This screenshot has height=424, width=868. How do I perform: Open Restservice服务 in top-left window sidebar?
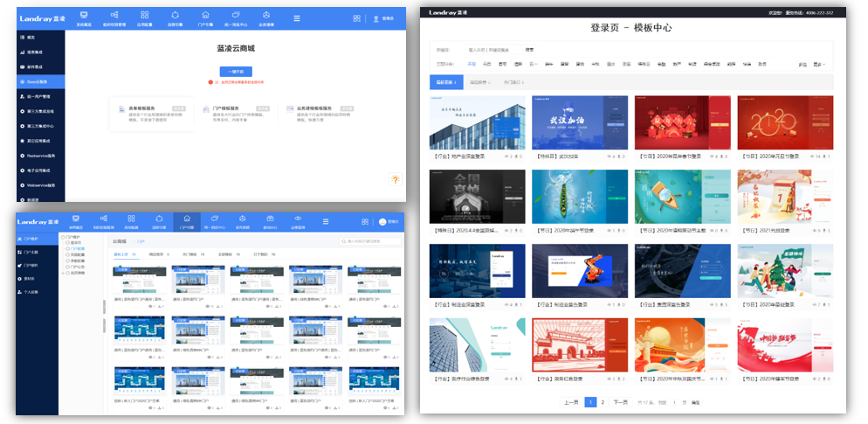[40, 156]
